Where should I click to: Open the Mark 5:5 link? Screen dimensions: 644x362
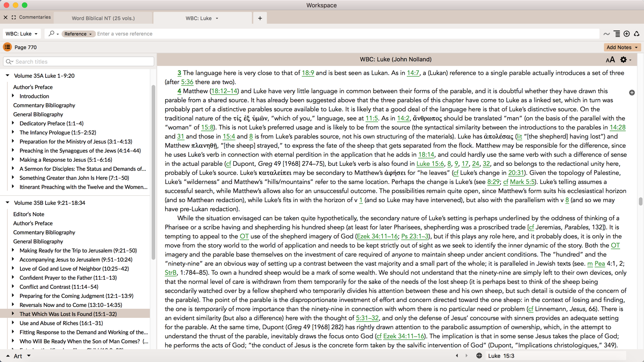(x=521, y=182)
